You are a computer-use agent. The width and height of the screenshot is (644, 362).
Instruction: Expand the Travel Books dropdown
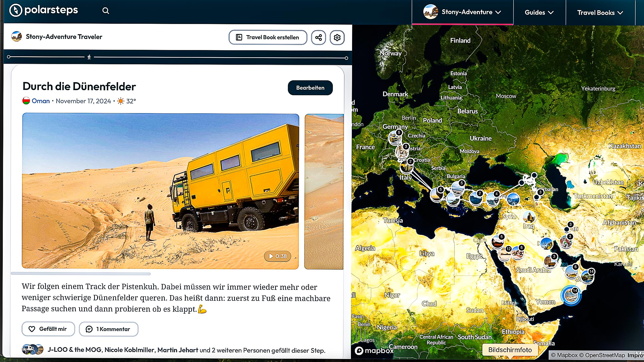coord(600,13)
